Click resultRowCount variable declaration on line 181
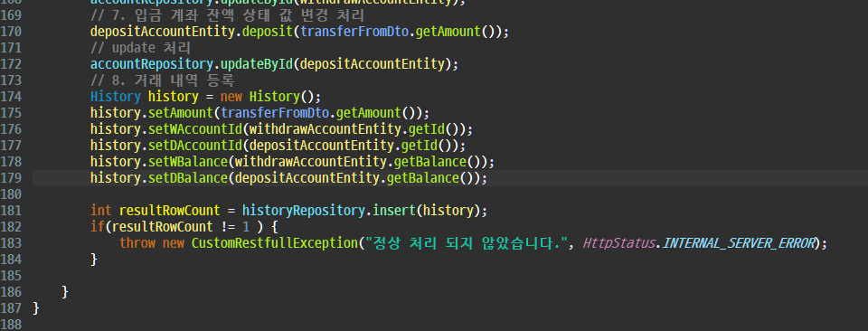868x331 pixels. coord(169,211)
